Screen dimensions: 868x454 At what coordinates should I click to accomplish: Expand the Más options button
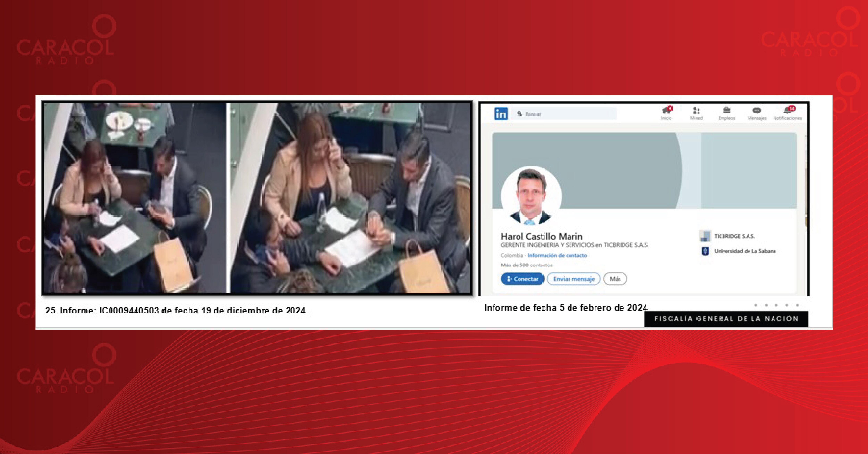(x=615, y=279)
